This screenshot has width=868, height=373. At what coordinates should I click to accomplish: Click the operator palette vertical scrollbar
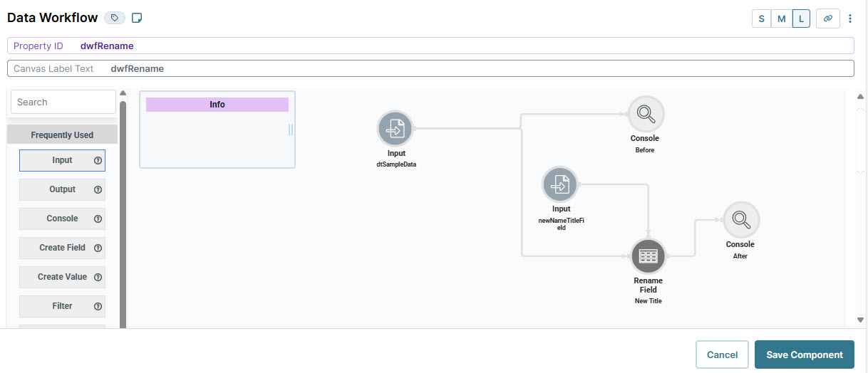(x=123, y=214)
